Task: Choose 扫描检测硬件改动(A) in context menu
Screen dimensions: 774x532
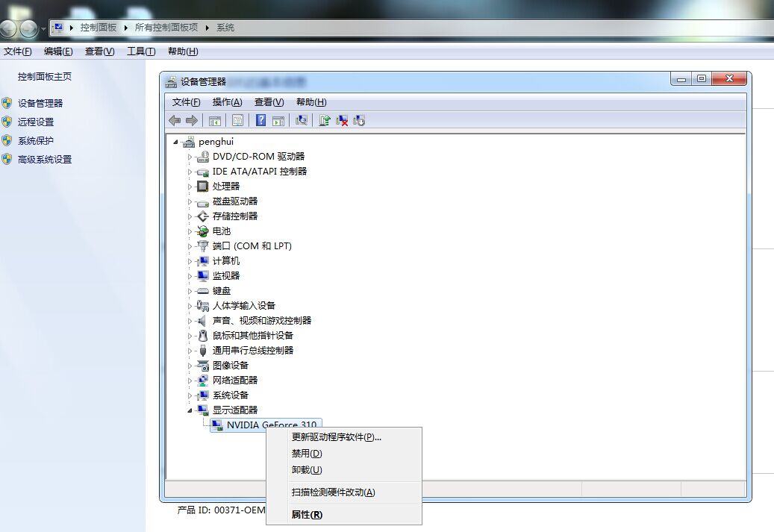Action: [x=344, y=492]
